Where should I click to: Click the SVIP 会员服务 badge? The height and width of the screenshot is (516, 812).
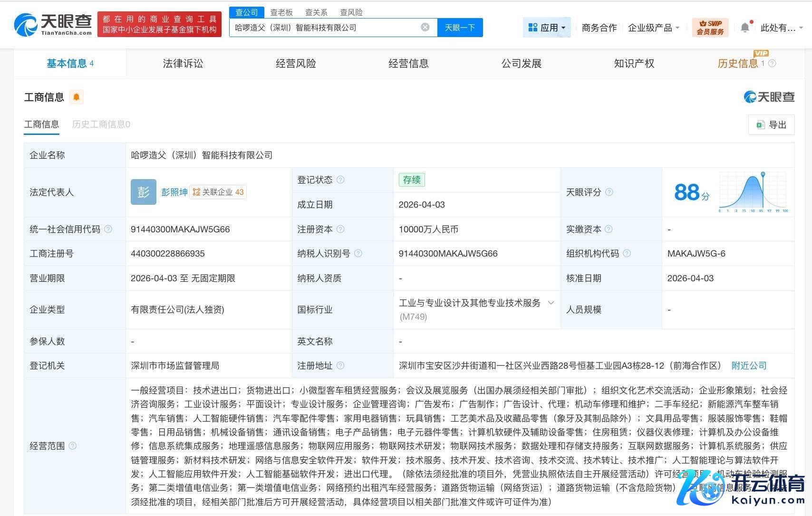710,28
